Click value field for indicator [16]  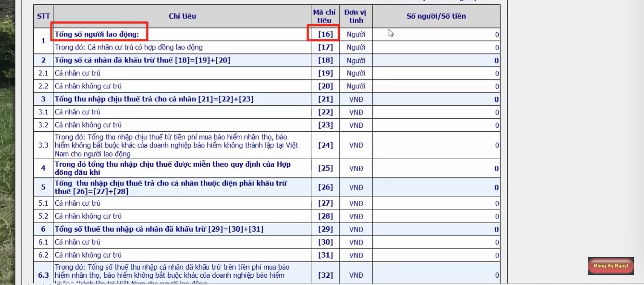(x=436, y=35)
